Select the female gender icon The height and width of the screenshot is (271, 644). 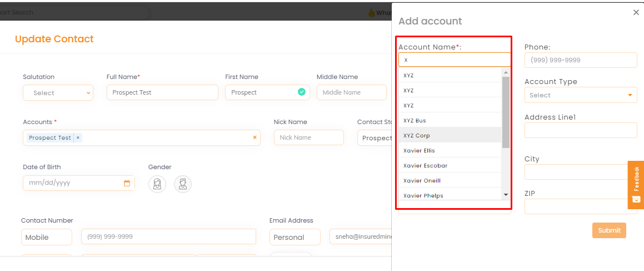pyautogui.click(x=157, y=184)
